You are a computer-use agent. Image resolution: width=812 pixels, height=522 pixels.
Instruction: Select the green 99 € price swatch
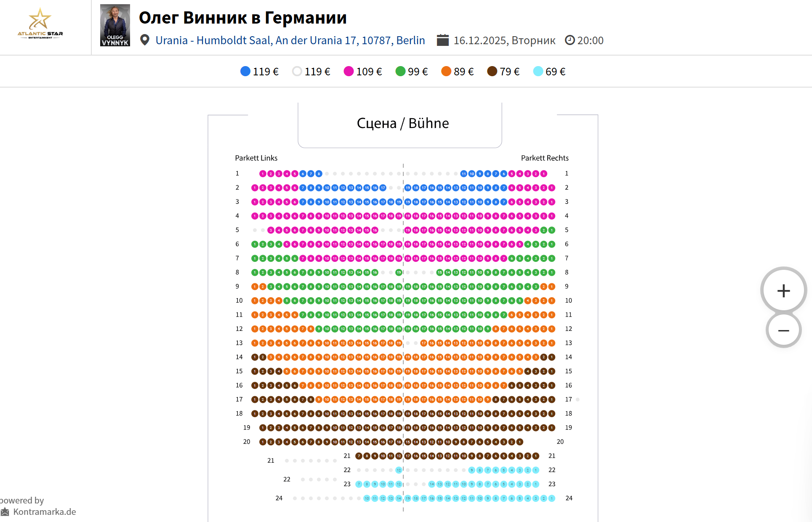click(x=400, y=72)
